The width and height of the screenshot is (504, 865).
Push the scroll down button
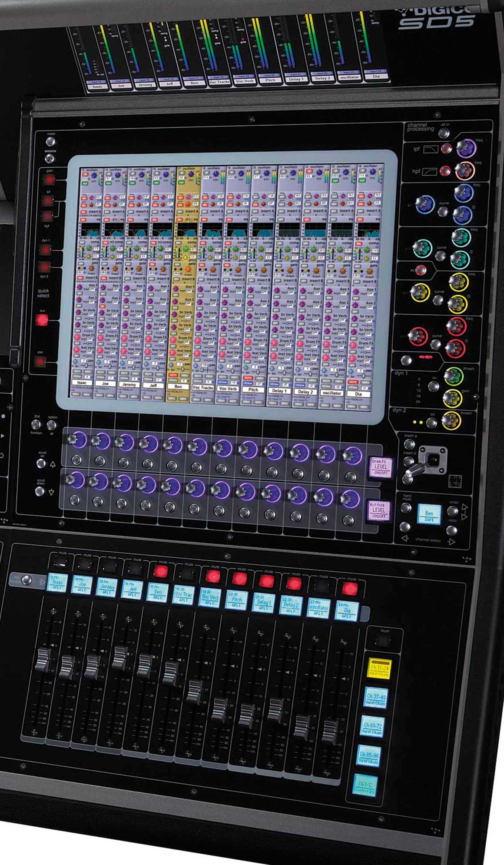click(40, 491)
